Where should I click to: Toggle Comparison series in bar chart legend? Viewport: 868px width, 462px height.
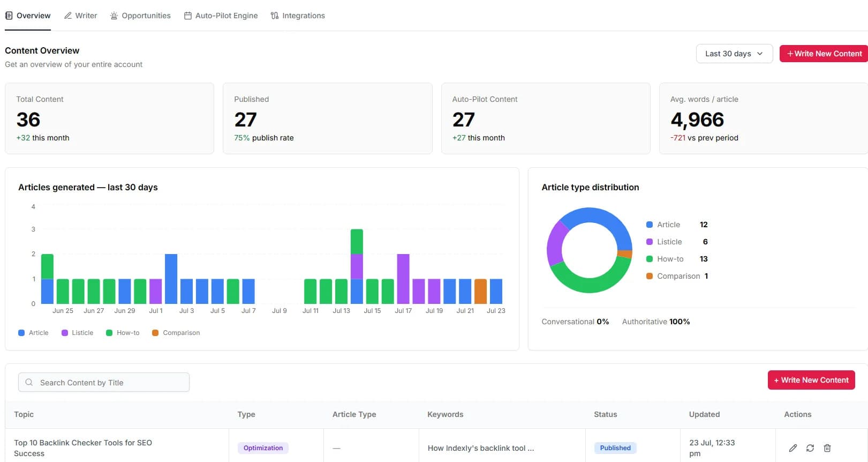(x=176, y=333)
